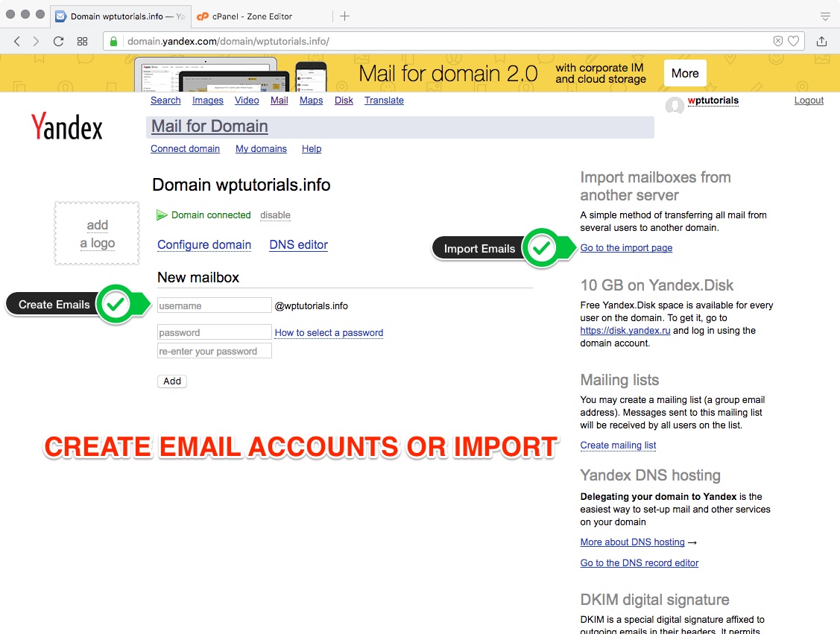Open the DNS editor link
The height and width of the screenshot is (634, 840).
click(298, 244)
